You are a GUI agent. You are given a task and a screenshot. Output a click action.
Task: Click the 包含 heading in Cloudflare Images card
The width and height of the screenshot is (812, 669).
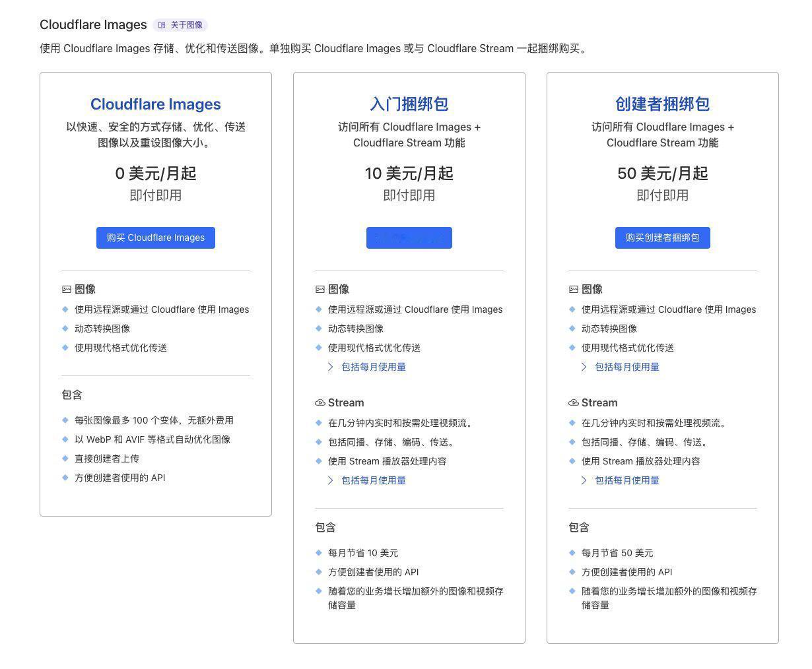[x=72, y=395]
